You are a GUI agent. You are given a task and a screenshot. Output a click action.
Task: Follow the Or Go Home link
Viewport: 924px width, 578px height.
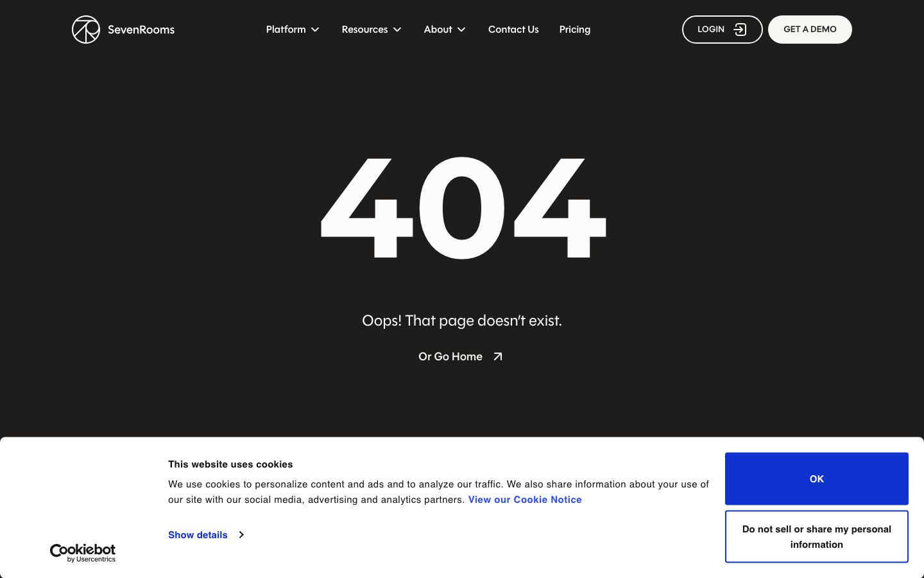point(461,356)
